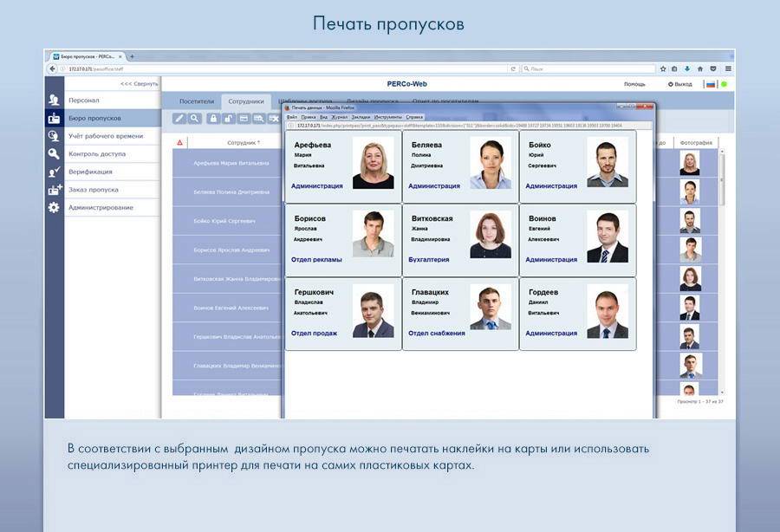Click the pencil edit icon in toolbar

pyautogui.click(x=179, y=119)
